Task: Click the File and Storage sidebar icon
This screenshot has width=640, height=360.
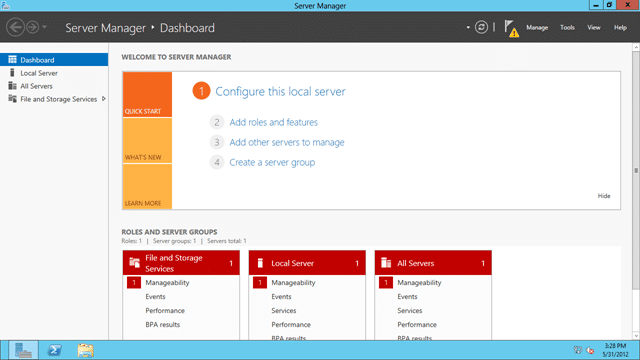Action: pyautogui.click(x=12, y=99)
